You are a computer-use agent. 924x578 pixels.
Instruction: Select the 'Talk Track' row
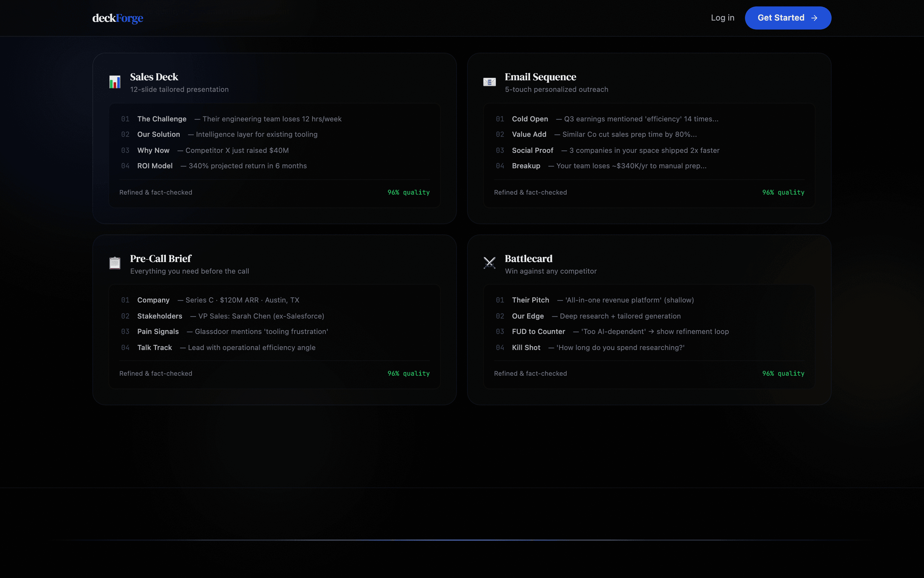[275, 347]
